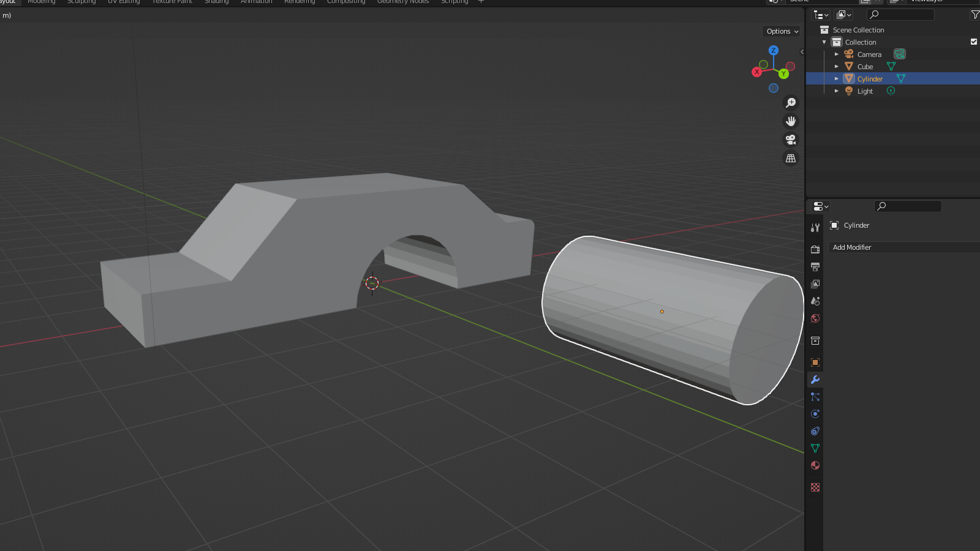Screen dimensions: 980x551
Task: Add a new workspace with plus button
Action: tap(481, 2)
